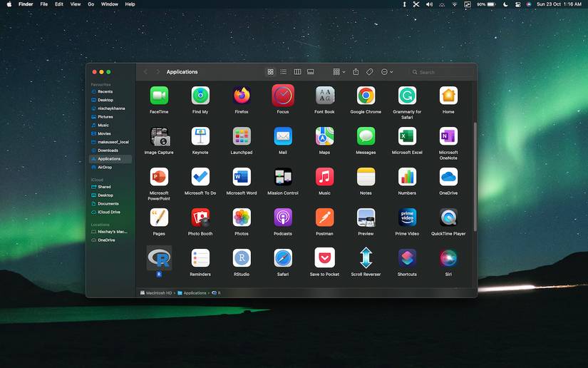This screenshot has height=368, width=588.
Task: Select the Microsoft OneNote icon
Action: [x=448, y=136]
